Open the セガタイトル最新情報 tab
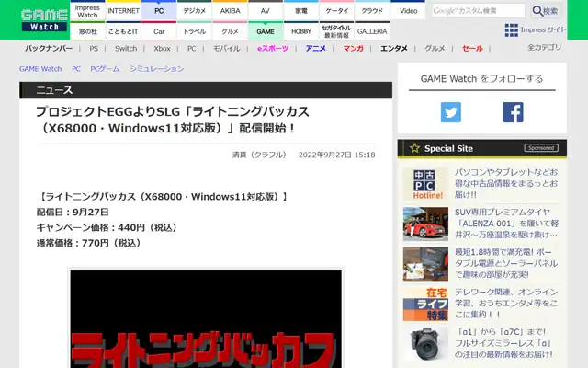The height and width of the screenshot is (368, 588). coord(337,31)
